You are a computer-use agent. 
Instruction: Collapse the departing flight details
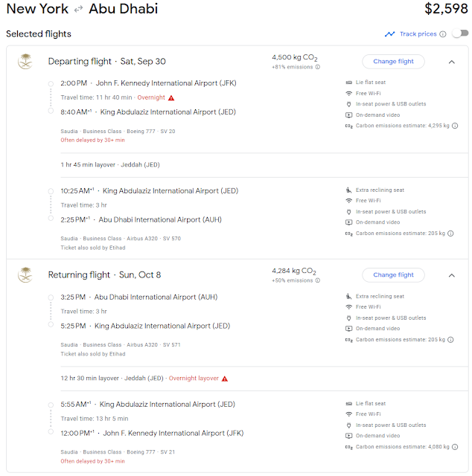coord(452,62)
